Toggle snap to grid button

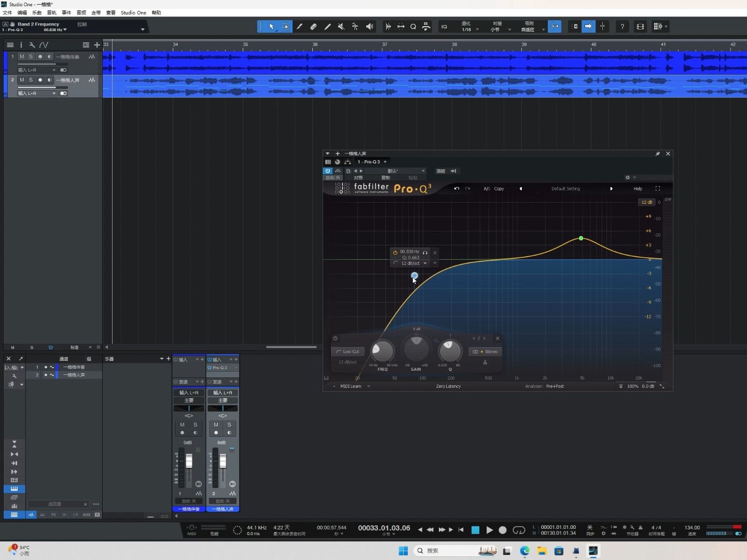[555, 26]
